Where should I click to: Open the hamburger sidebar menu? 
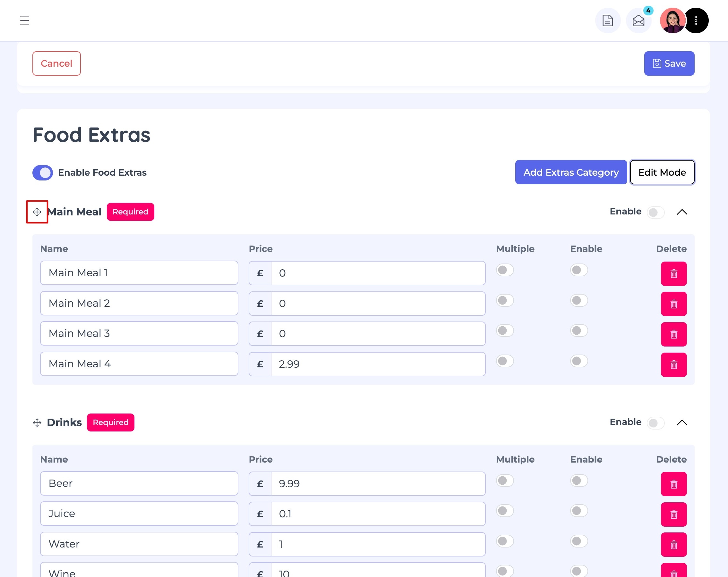point(25,21)
